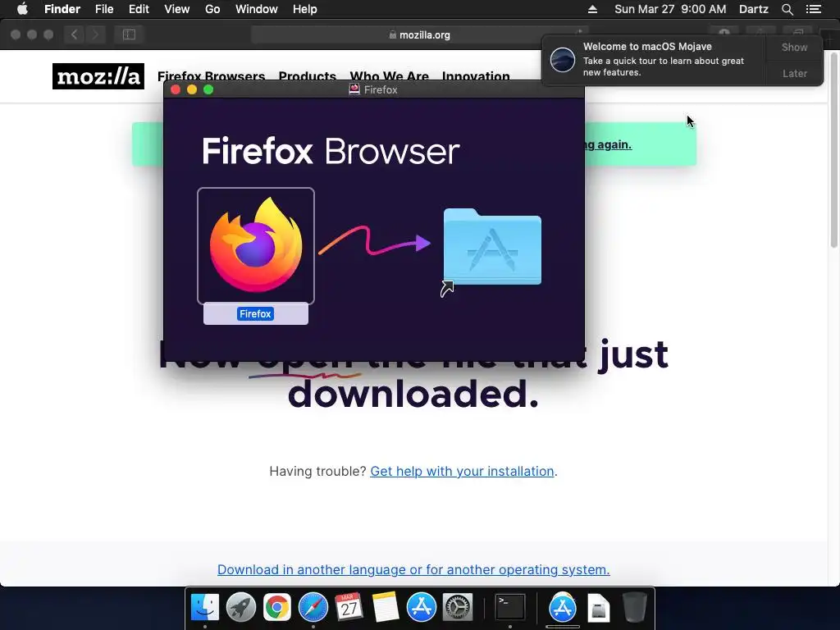840x630 pixels.
Task: Click the Firefox Browser heading in the installer
Action: [x=331, y=151]
